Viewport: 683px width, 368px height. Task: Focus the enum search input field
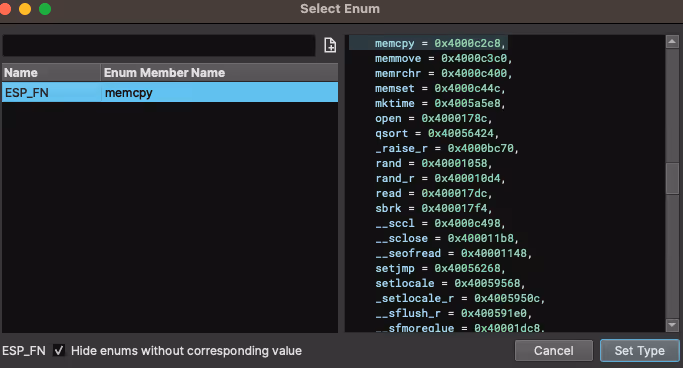click(159, 45)
